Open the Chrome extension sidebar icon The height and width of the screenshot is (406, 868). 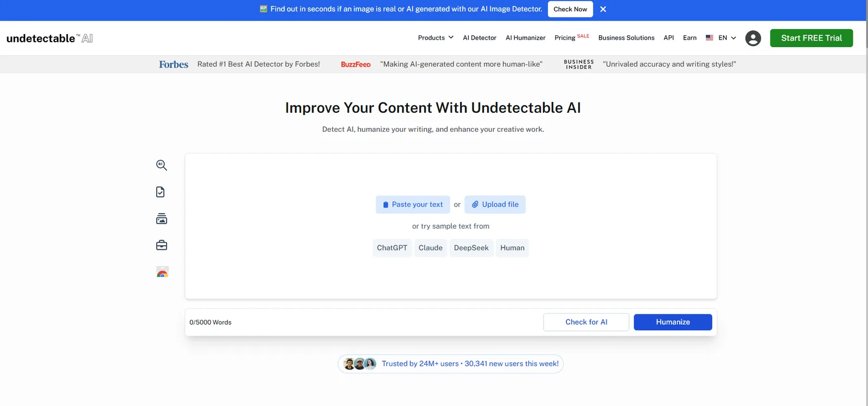[162, 272]
